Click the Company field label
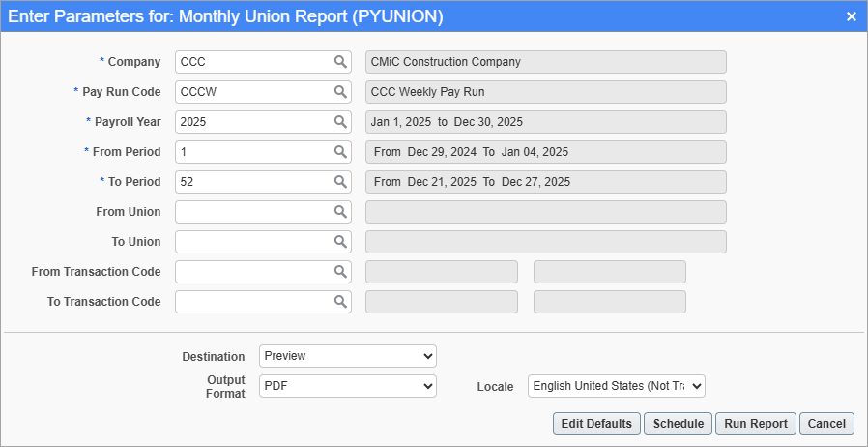The width and height of the screenshot is (868, 447). click(x=134, y=62)
